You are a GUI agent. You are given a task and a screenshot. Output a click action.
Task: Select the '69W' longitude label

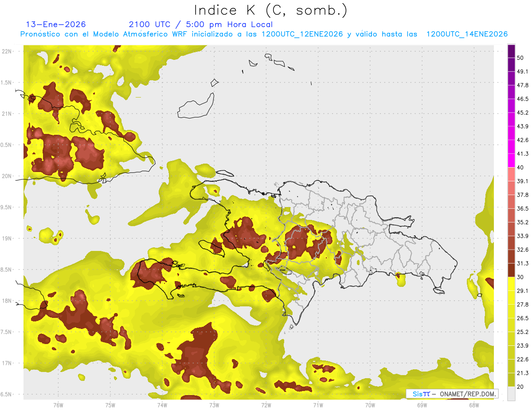(x=422, y=405)
